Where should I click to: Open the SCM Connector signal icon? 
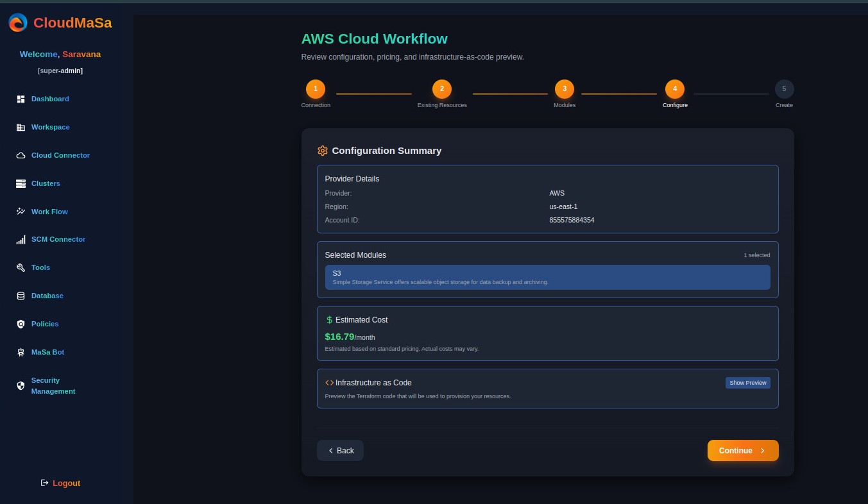click(x=21, y=240)
